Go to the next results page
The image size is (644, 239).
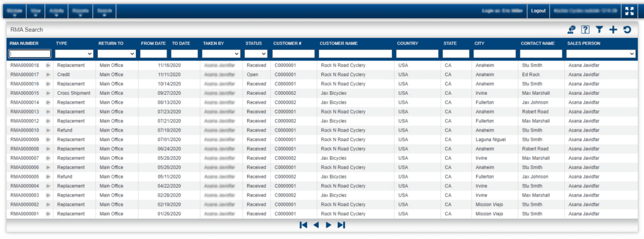[328, 225]
